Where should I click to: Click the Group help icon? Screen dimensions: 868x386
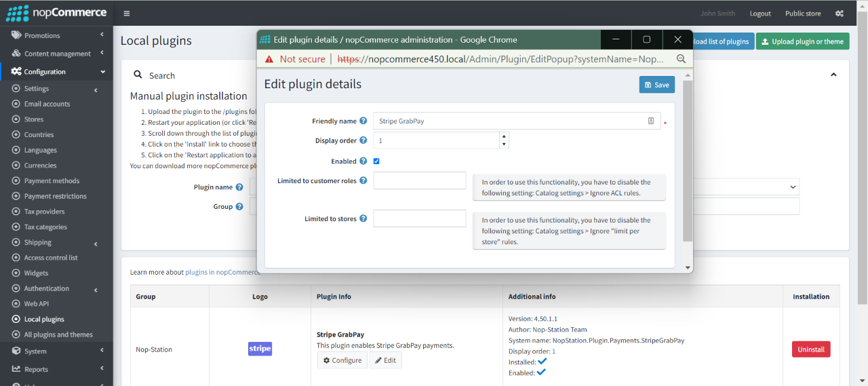coord(239,206)
